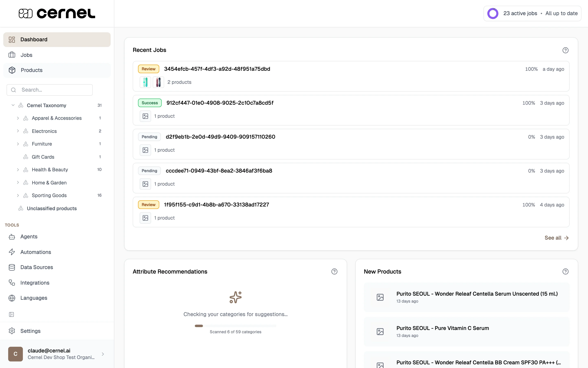Expand Home & Garden category
Screen dimensions: 588x368
18,183
